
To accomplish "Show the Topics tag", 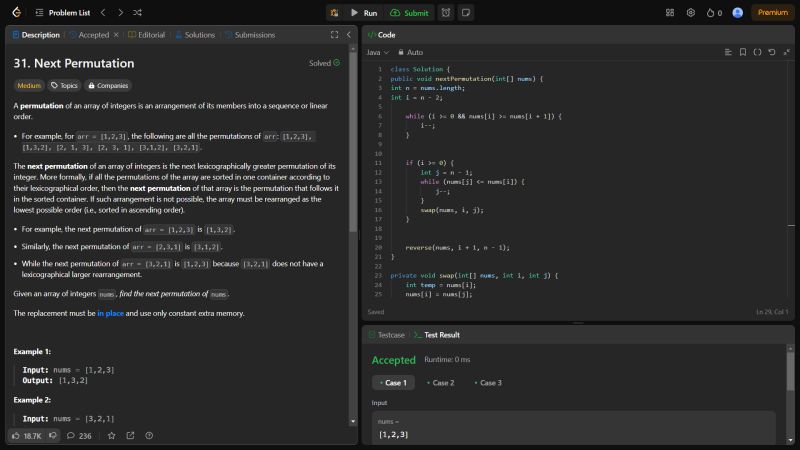I will point(64,86).
